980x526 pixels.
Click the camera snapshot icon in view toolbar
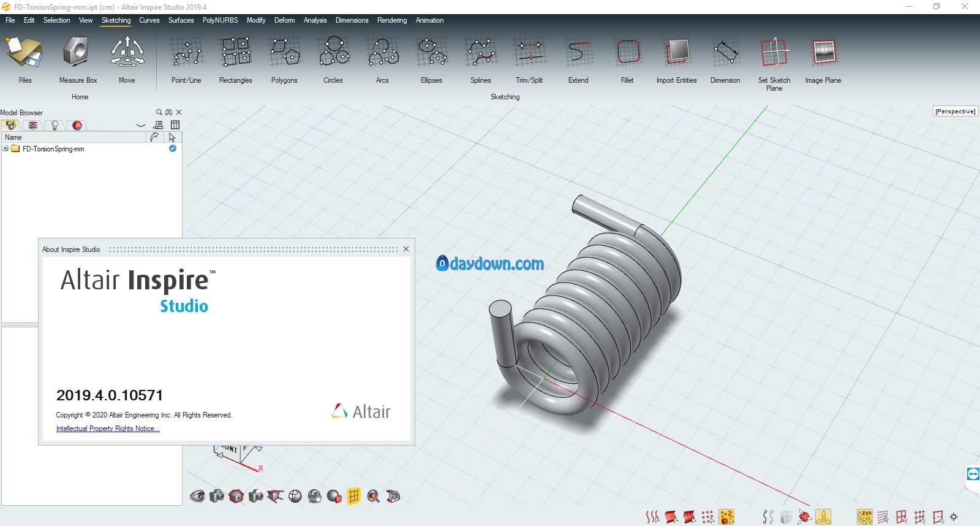pos(217,497)
